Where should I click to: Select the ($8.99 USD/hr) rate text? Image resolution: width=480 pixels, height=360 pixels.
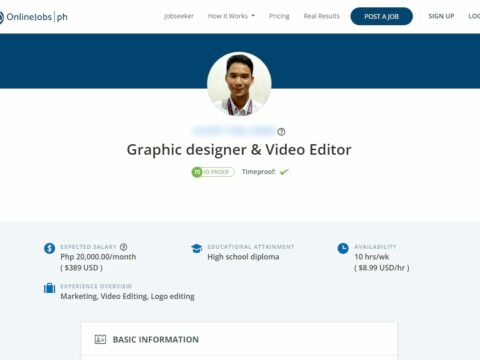click(382, 268)
